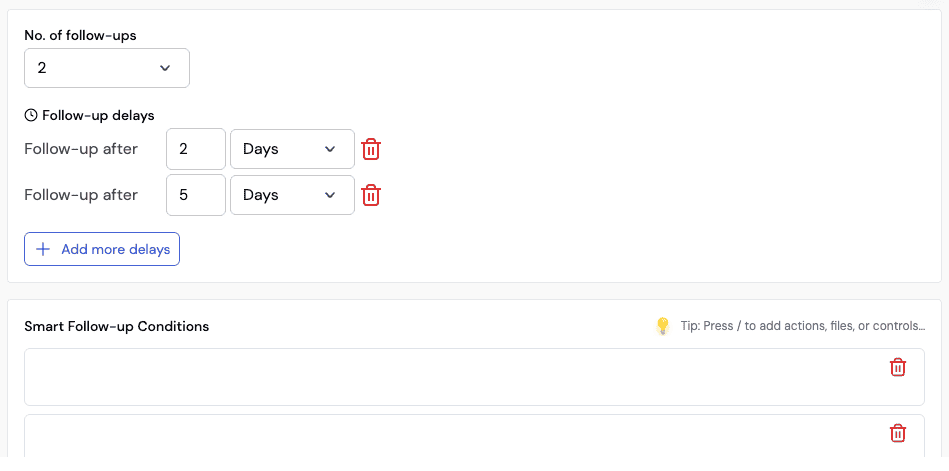Delete the 2-day follow-up delay
The image size is (949, 471).
click(371, 149)
